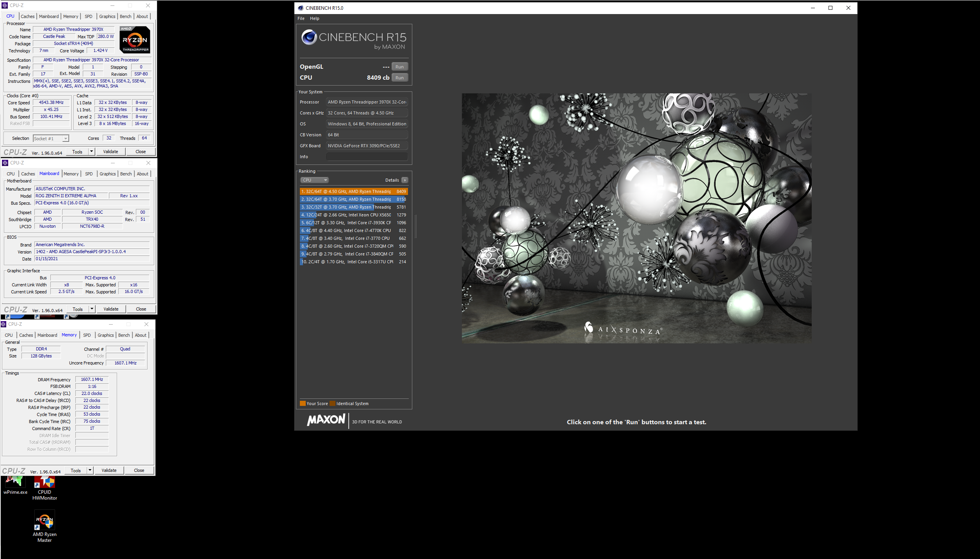Click the 128 GBytes memory size value

[41, 356]
